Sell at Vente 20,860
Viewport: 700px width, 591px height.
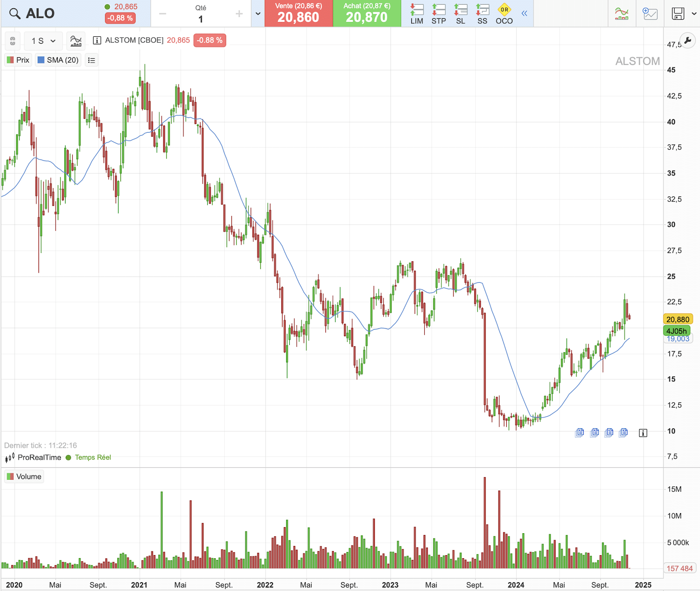point(299,14)
